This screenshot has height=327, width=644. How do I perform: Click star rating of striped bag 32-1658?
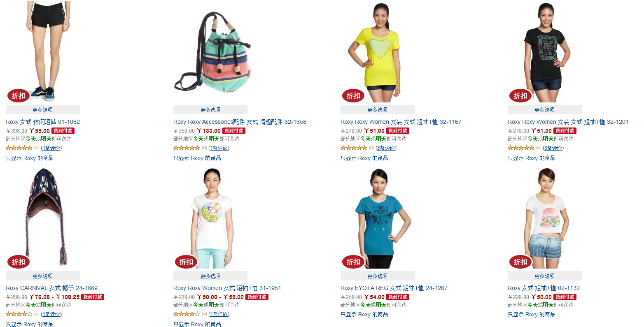(187, 148)
